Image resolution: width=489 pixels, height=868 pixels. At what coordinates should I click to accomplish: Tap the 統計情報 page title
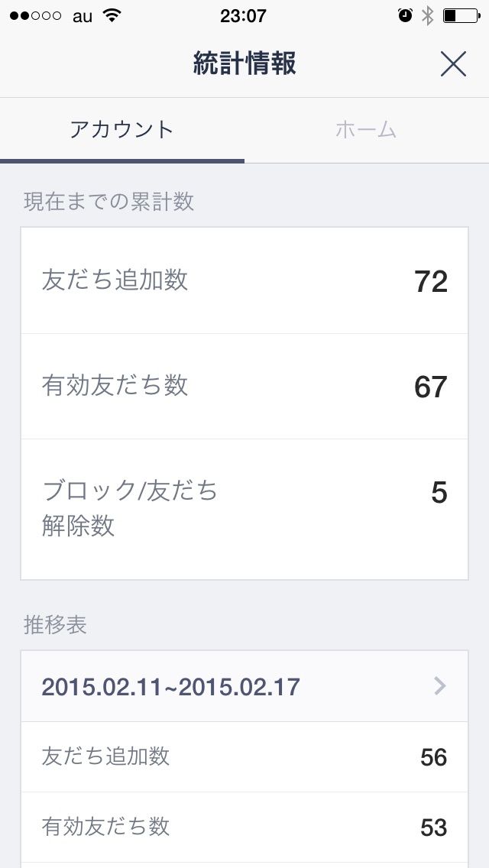[x=244, y=65]
